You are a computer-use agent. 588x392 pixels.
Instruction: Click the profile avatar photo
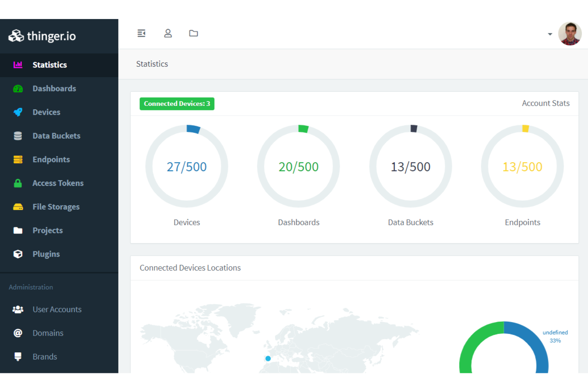point(570,34)
